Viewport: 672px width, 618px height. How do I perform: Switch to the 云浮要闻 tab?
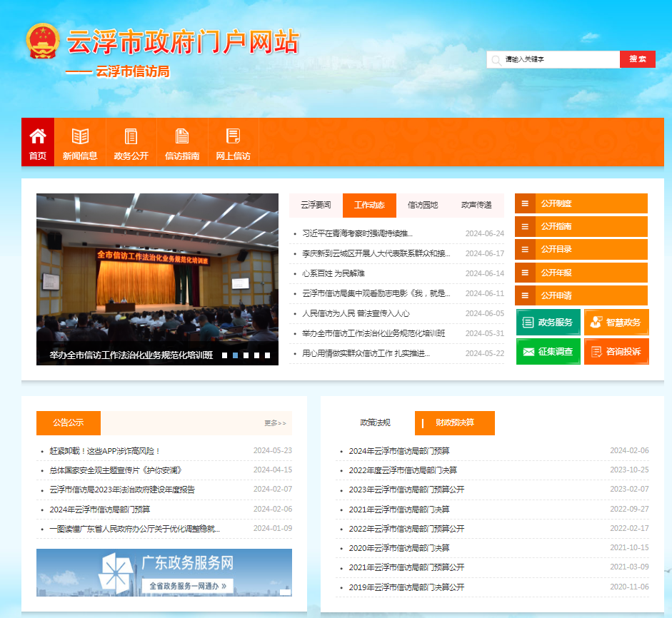click(316, 205)
